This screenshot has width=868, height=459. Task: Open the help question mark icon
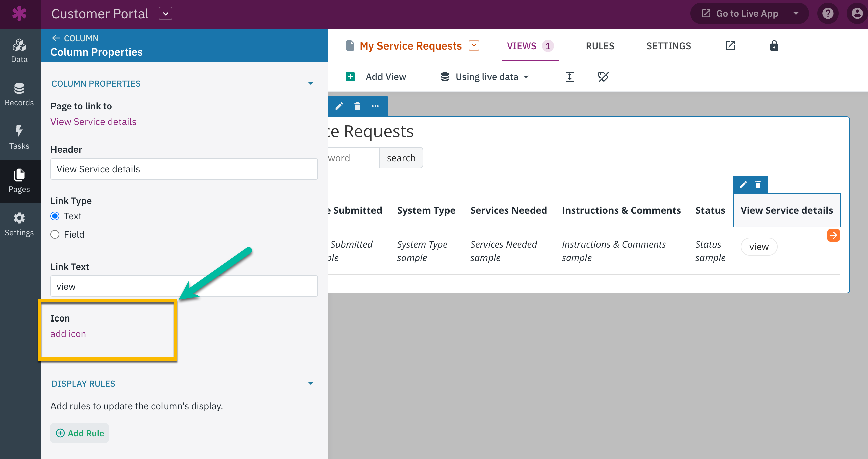pyautogui.click(x=827, y=13)
